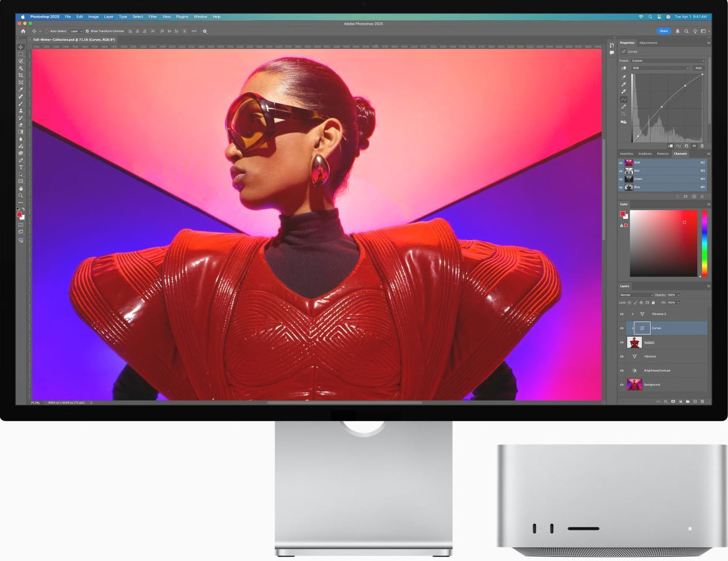The image size is (728, 561).
Task: Hide the Subject layer
Action: pyautogui.click(x=622, y=342)
